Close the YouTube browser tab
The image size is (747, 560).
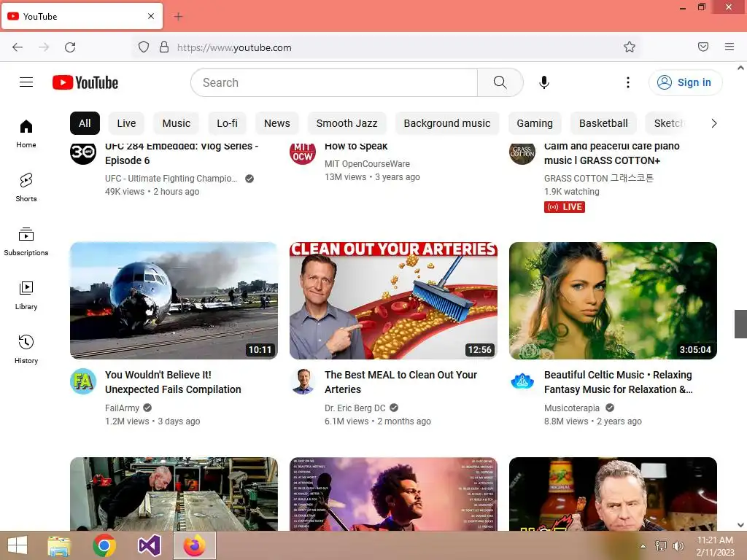click(x=151, y=16)
